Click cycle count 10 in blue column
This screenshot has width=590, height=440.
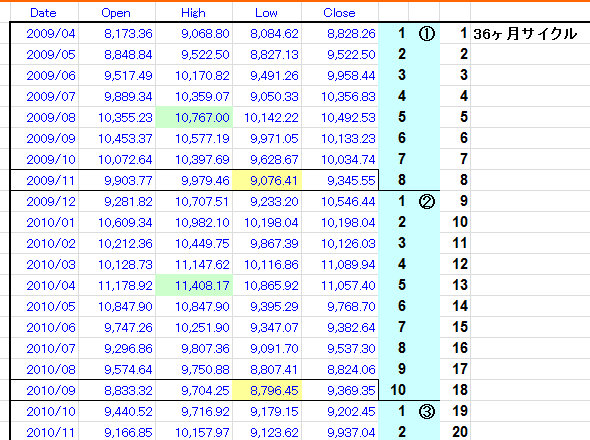coord(398,390)
